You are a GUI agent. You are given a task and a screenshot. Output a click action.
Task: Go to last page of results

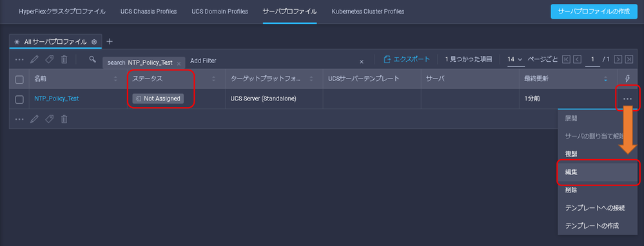point(629,59)
